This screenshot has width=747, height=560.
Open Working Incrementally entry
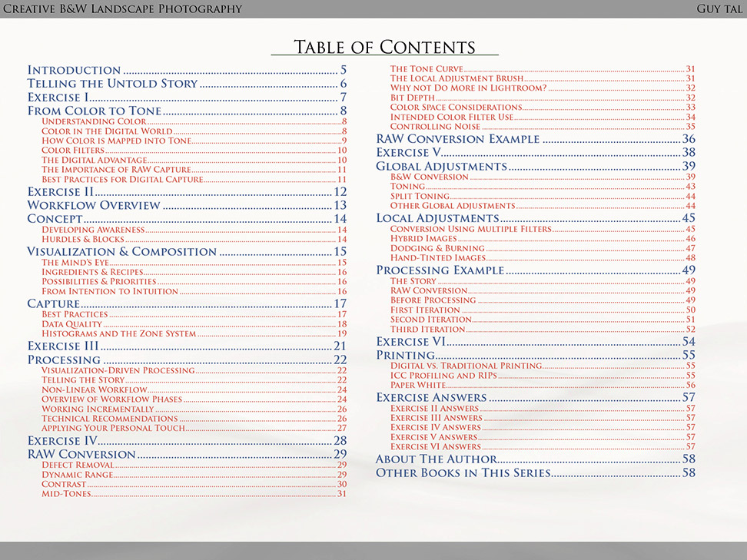click(194, 409)
